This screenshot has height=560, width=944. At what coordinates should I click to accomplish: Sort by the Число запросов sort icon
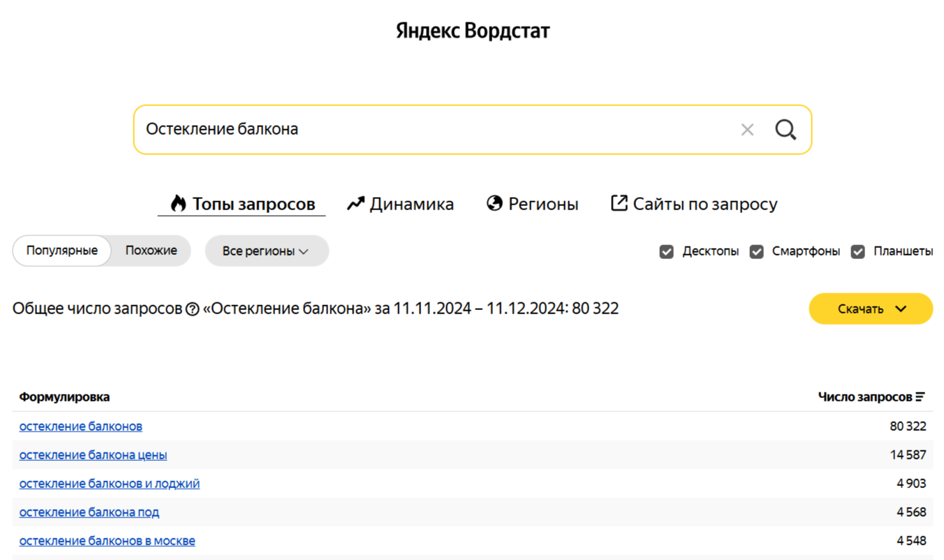[x=920, y=397]
